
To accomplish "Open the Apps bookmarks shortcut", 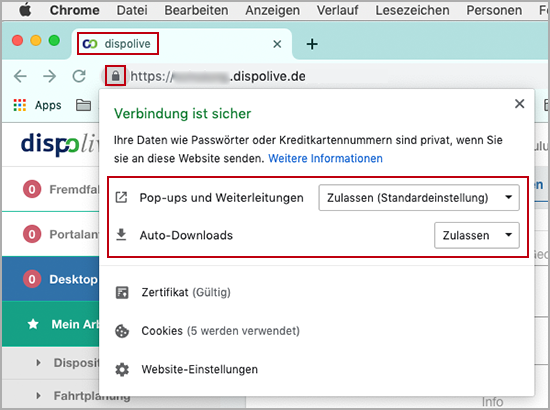I will pyautogui.click(x=38, y=105).
